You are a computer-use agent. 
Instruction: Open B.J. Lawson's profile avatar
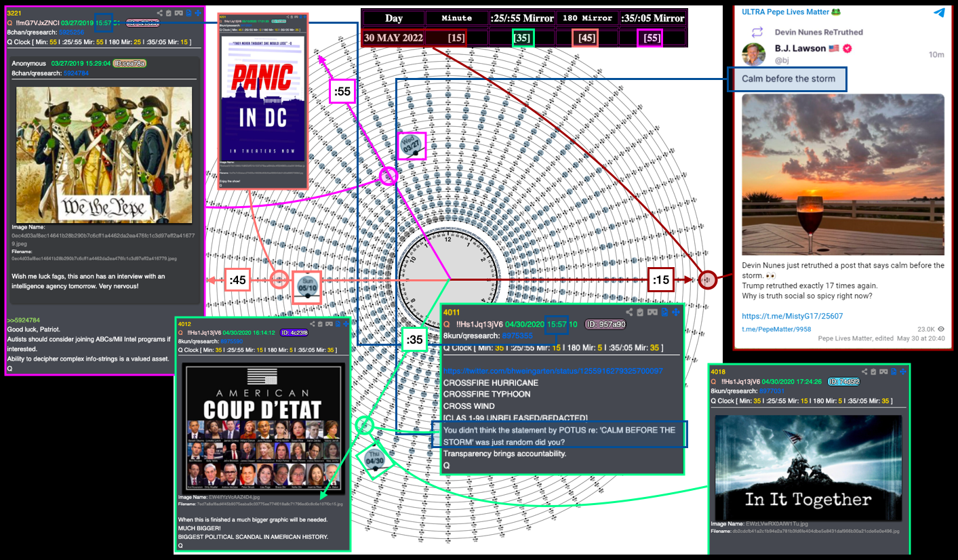pos(754,54)
